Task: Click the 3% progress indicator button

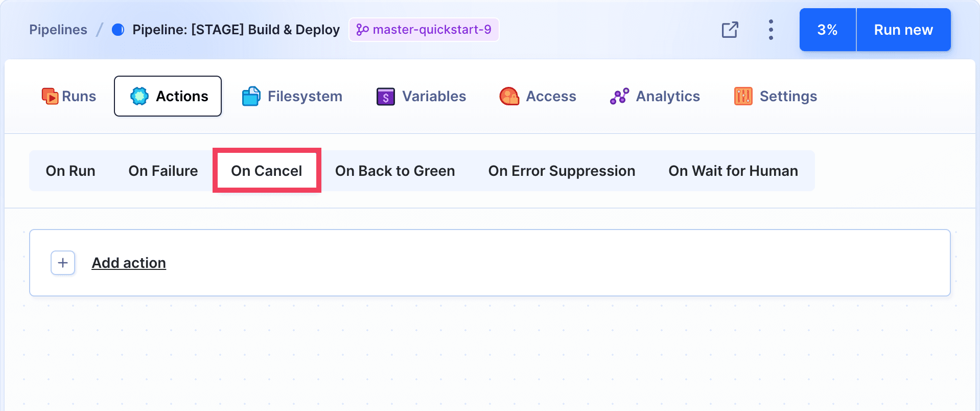Action: 827,30
